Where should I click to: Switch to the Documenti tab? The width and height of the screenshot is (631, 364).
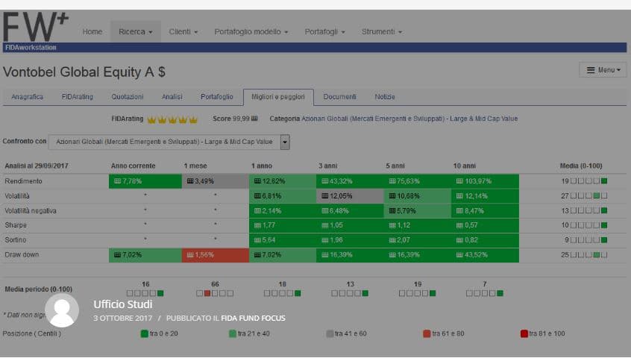tap(339, 97)
